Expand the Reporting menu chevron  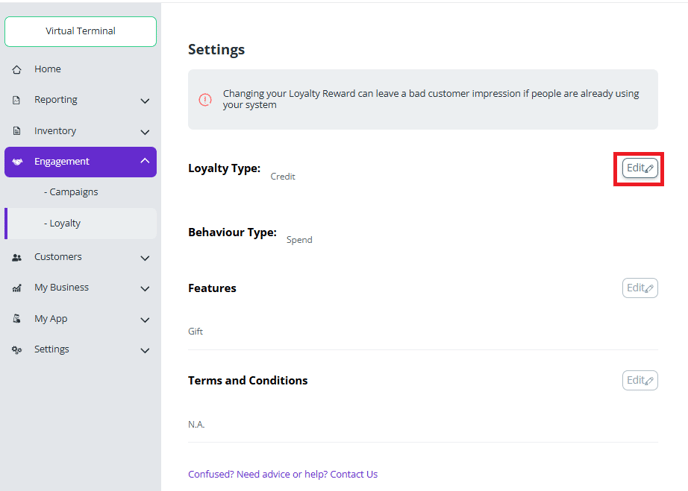click(x=145, y=101)
